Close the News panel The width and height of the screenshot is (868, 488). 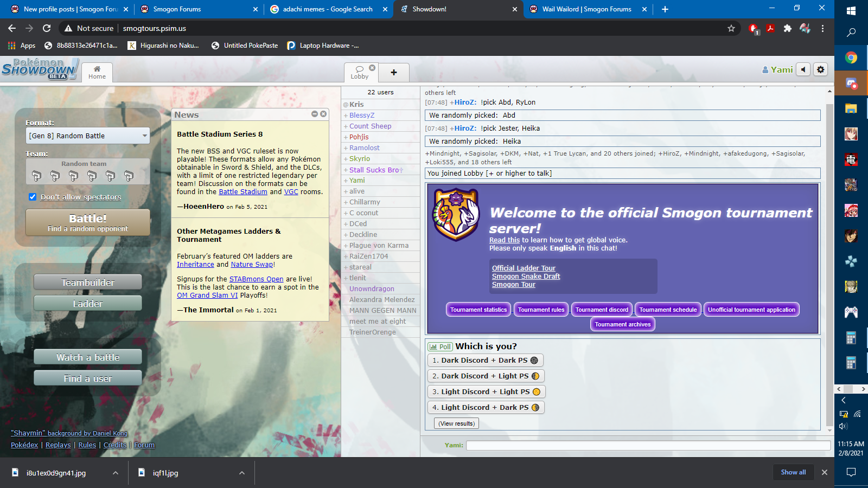tap(323, 114)
